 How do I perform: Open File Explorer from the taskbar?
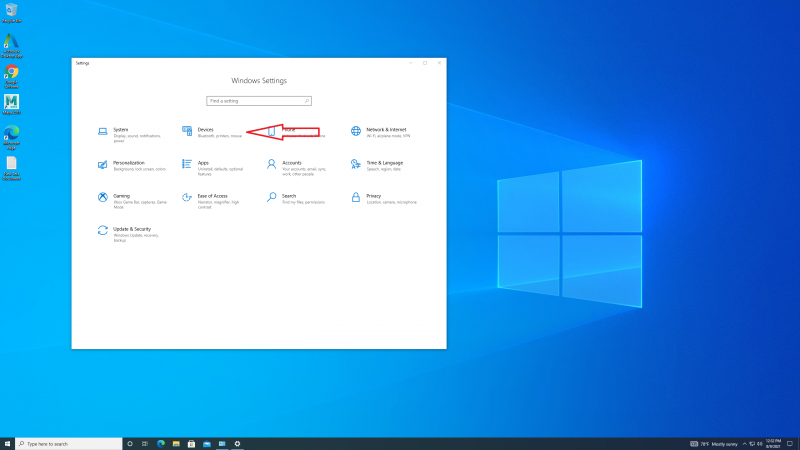pyautogui.click(x=176, y=444)
